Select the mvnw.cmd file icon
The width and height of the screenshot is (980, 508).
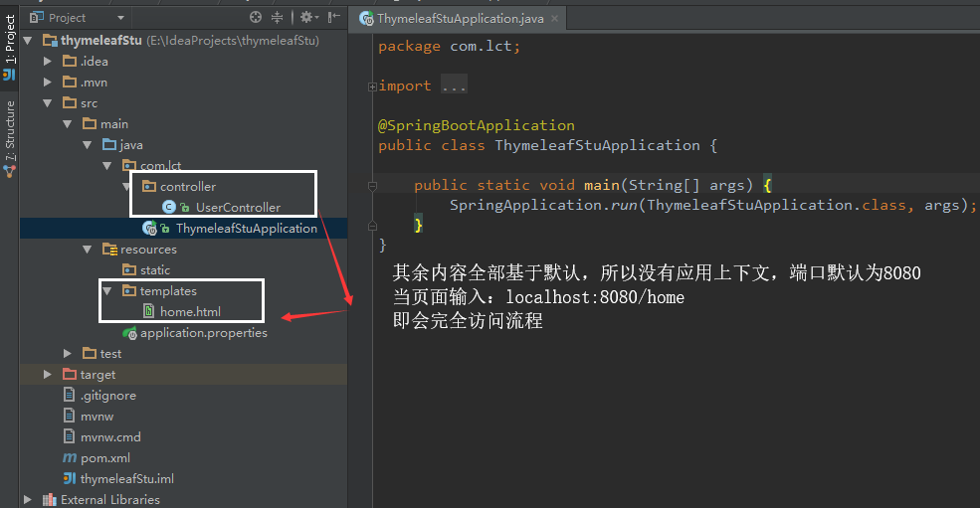tap(70, 436)
